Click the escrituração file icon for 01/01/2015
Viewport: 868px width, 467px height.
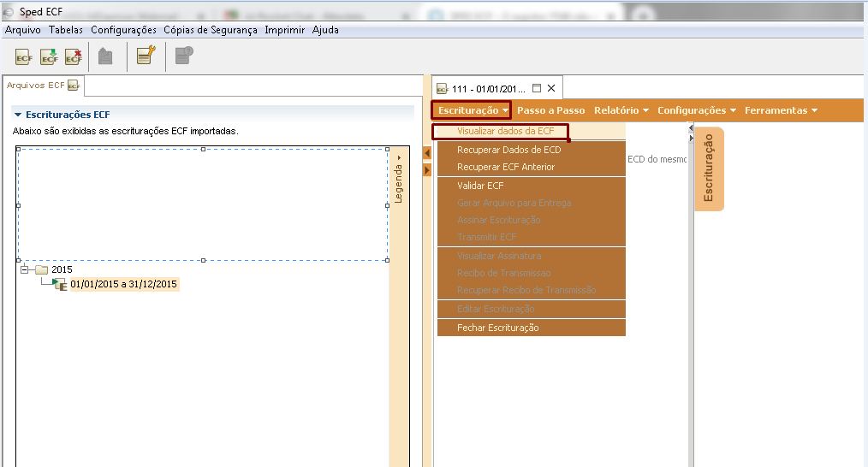click(60, 285)
